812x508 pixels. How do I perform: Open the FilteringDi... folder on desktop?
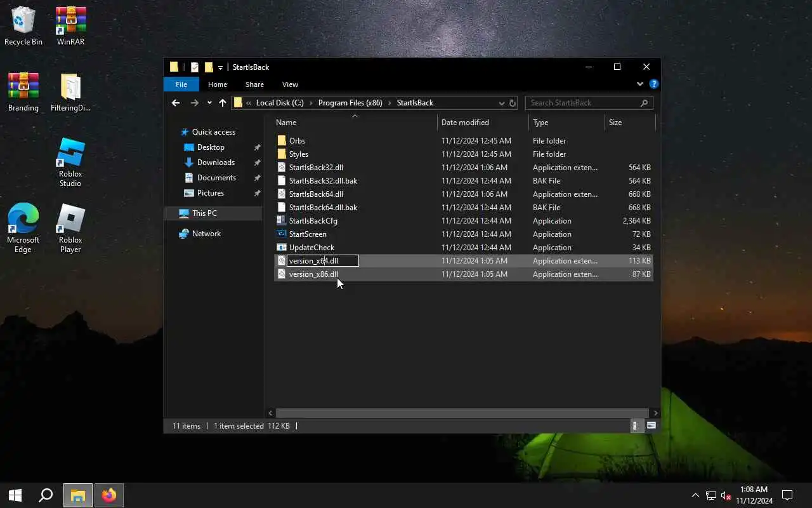point(70,92)
